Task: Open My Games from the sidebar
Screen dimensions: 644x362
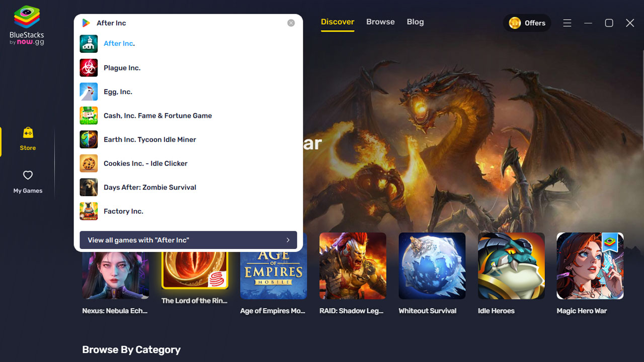Action: pos(27,181)
